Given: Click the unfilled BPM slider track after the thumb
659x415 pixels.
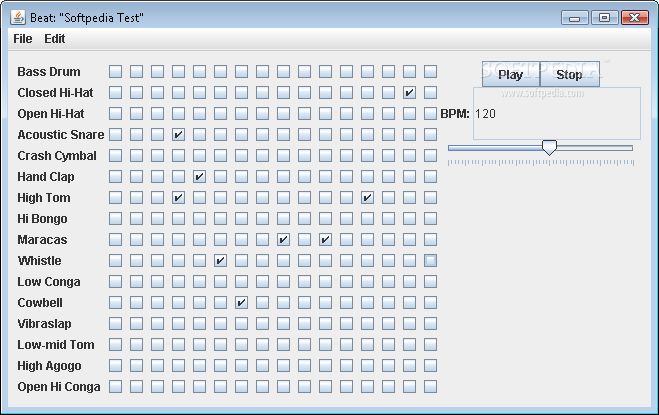Looking at the screenshot, I should point(594,148).
